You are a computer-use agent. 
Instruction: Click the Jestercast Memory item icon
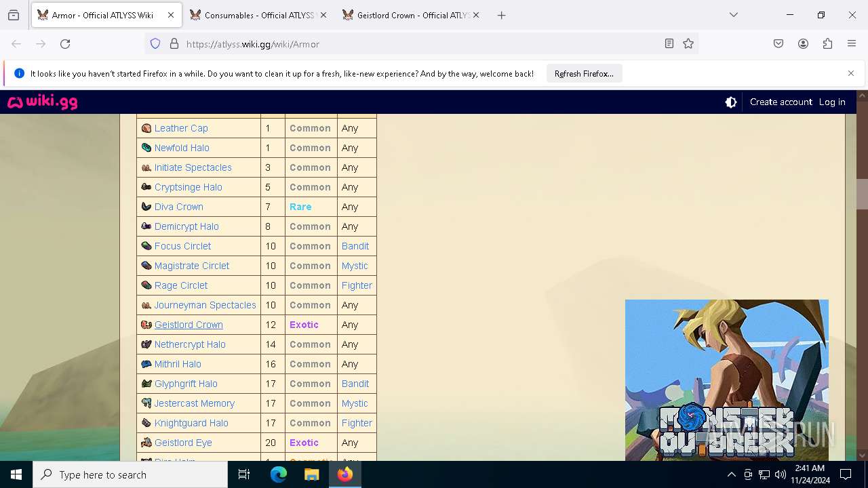(146, 403)
